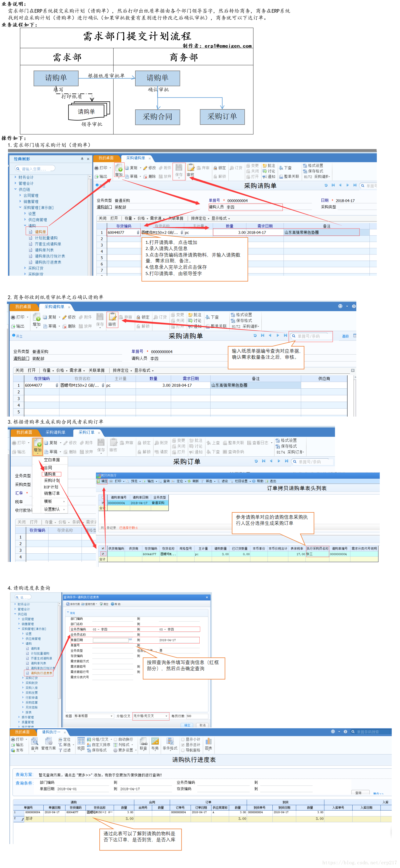Click 格式设置 in 采购订单 window toolbar
This screenshot has height=868, width=400.
(286, 440)
